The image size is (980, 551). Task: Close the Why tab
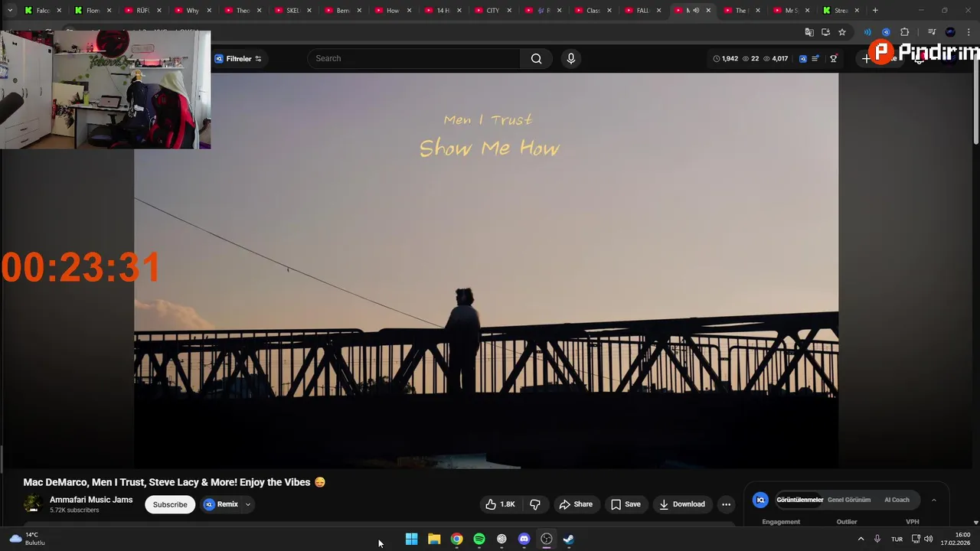209,11
